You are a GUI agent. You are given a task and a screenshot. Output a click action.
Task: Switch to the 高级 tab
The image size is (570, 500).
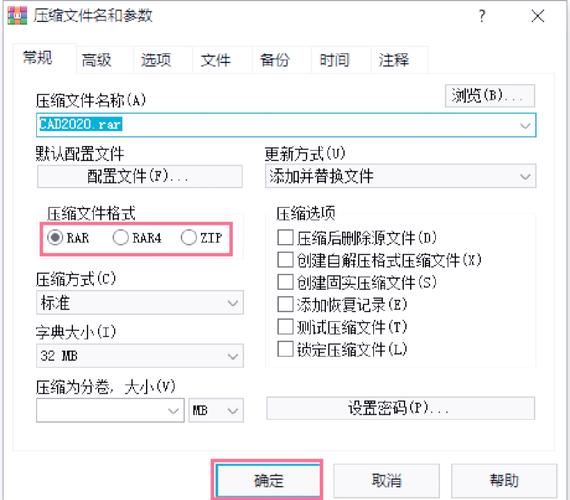click(x=96, y=60)
